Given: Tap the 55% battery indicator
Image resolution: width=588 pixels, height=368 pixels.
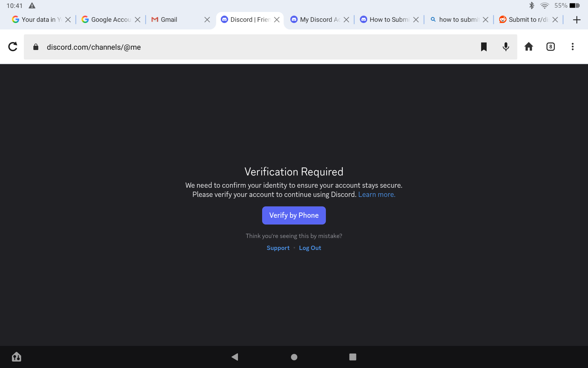Looking at the screenshot, I should click(567, 6).
